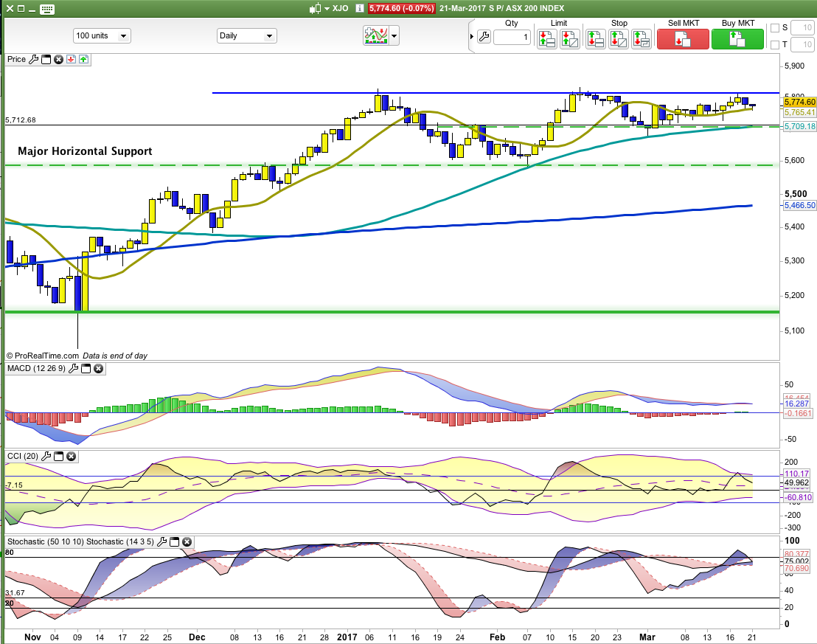
Task: Click the Qty input field
Action: tap(512, 37)
